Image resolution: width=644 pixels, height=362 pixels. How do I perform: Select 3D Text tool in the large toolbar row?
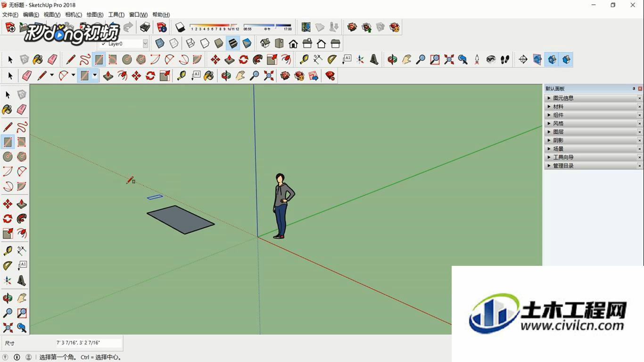tap(374, 59)
